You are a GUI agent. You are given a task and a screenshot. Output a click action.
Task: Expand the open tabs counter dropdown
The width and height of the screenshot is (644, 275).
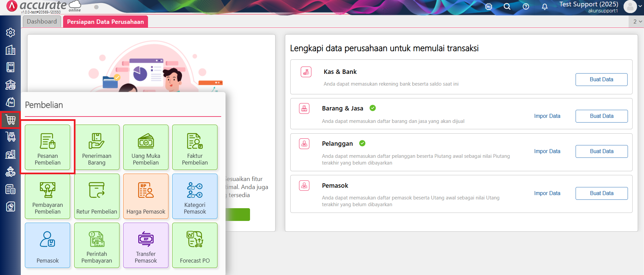tap(637, 21)
